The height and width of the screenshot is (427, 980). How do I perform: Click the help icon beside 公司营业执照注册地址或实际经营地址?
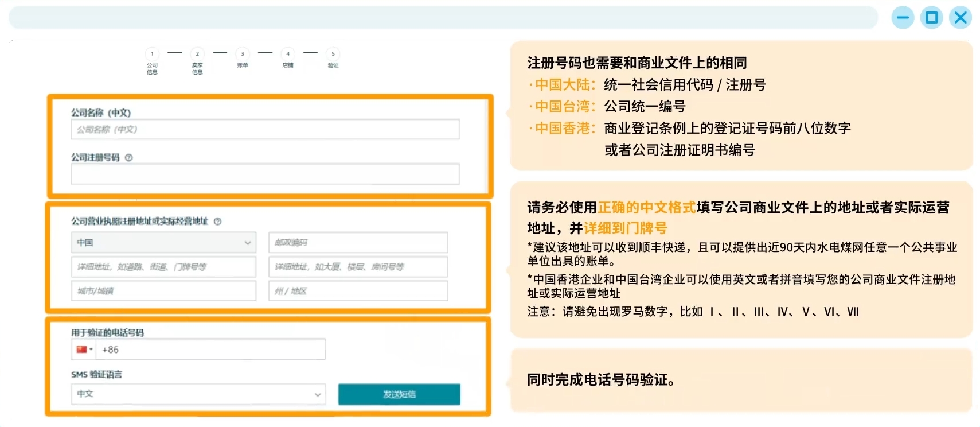217,221
